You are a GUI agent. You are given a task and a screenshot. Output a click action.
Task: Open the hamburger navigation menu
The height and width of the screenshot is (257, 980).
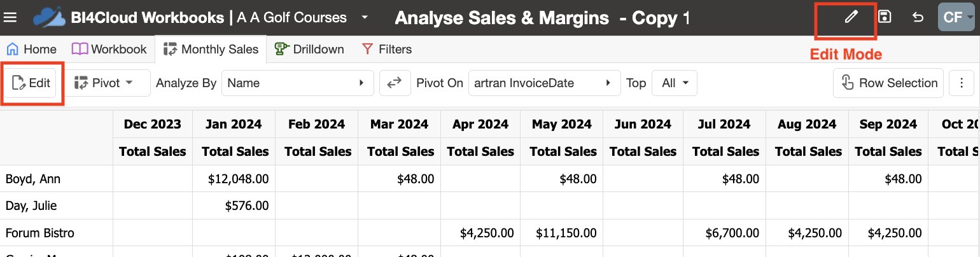click(10, 17)
